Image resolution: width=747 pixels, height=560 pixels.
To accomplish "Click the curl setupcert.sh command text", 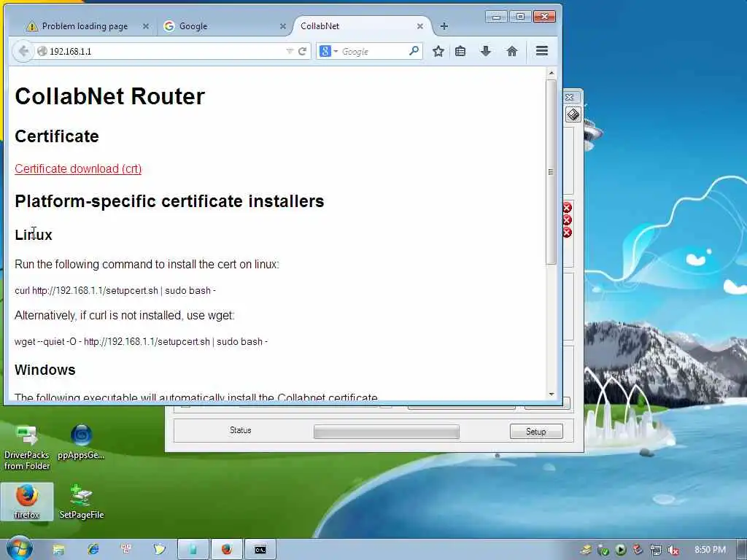I will click(115, 290).
